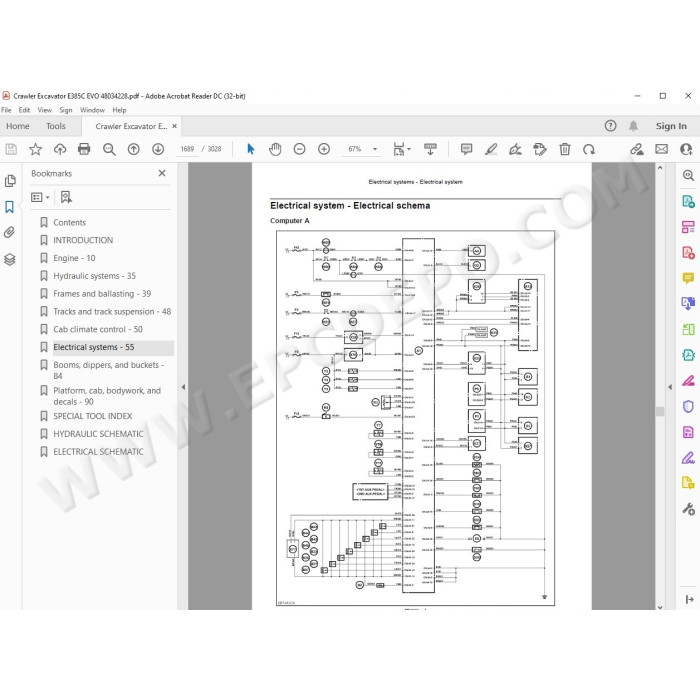This screenshot has width=700, height=700.
Task: Toggle the page thumbnails panel
Action: (x=10, y=181)
